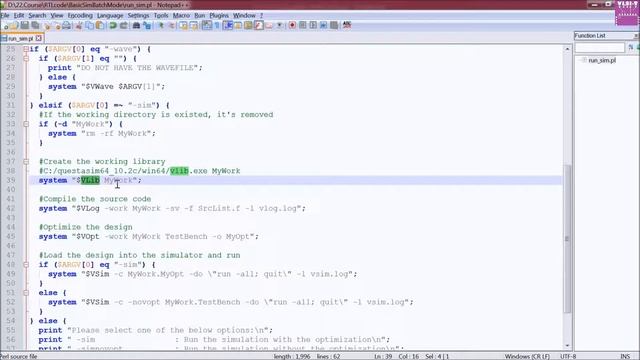Open the Encoding menu
Viewport: 640px width, 360px height.
click(80, 16)
